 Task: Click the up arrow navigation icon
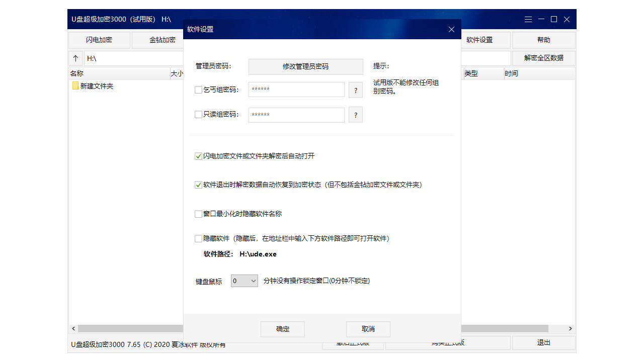coord(75,58)
